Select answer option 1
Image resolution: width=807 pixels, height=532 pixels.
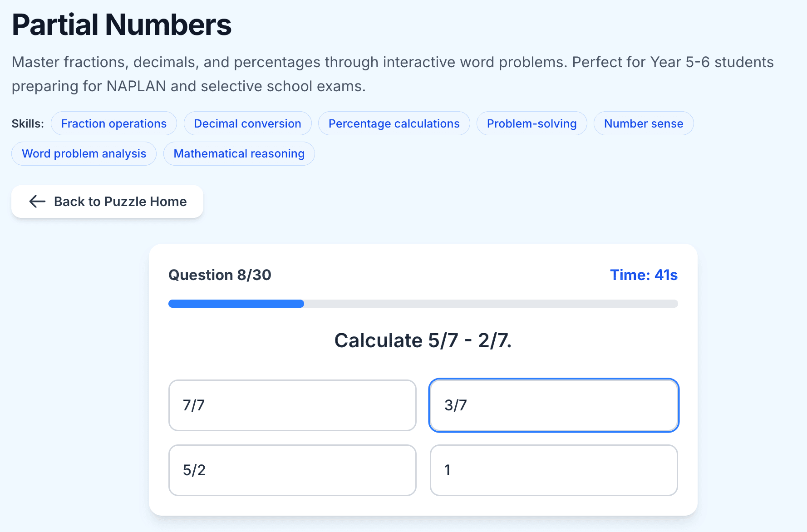pos(553,470)
